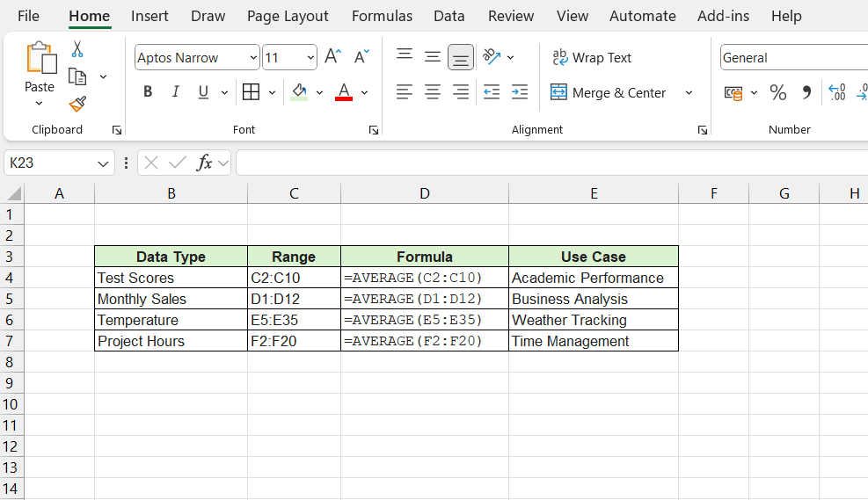Select the Monthly Sales cell
This screenshot has height=500, width=868.
tap(171, 299)
